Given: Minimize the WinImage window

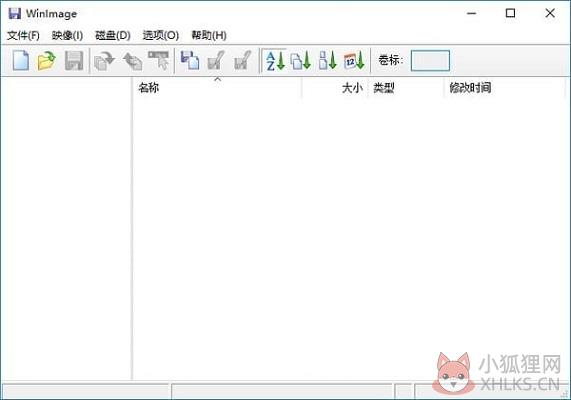Looking at the screenshot, I should [x=472, y=13].
